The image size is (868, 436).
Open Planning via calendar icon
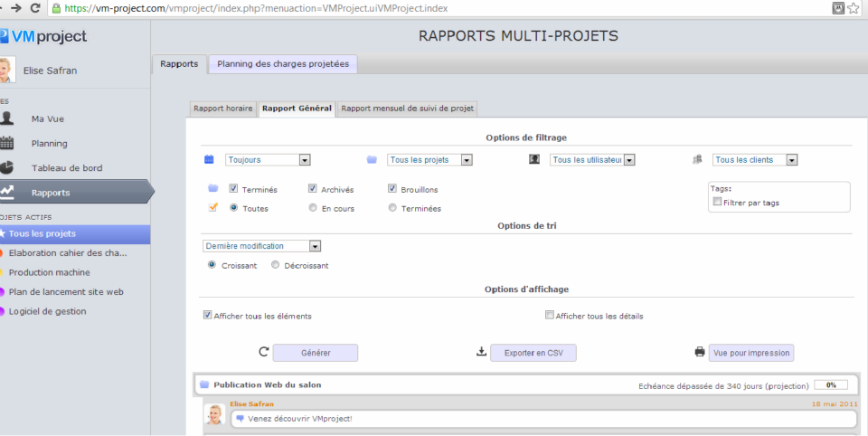(x=6, y=143)
